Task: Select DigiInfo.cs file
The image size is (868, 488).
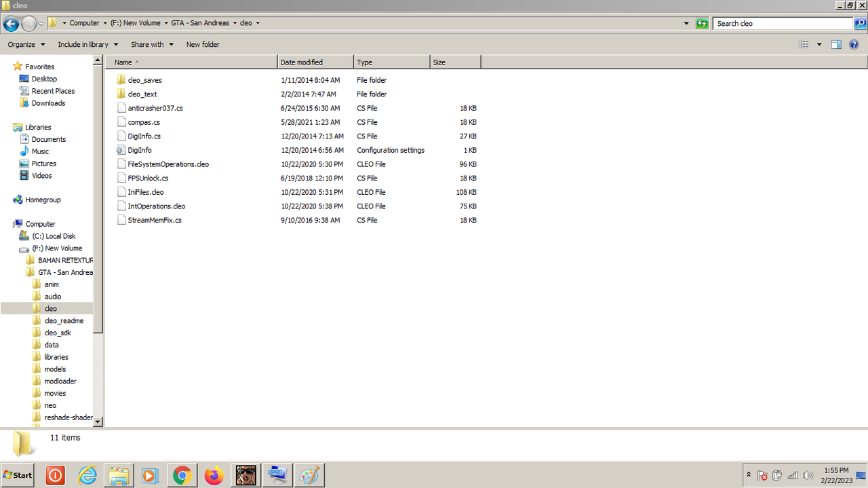Action: [144, 136]
